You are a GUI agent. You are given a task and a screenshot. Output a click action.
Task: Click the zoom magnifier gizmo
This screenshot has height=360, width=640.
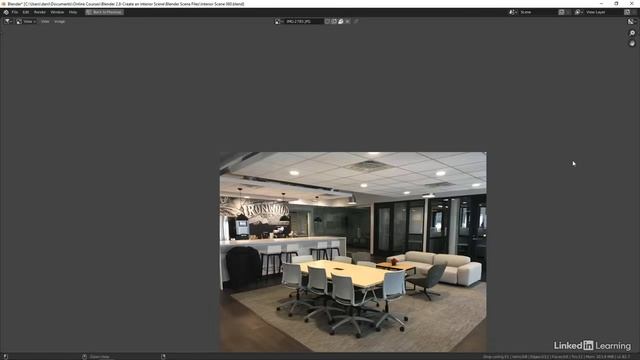[x=632, y=33]
